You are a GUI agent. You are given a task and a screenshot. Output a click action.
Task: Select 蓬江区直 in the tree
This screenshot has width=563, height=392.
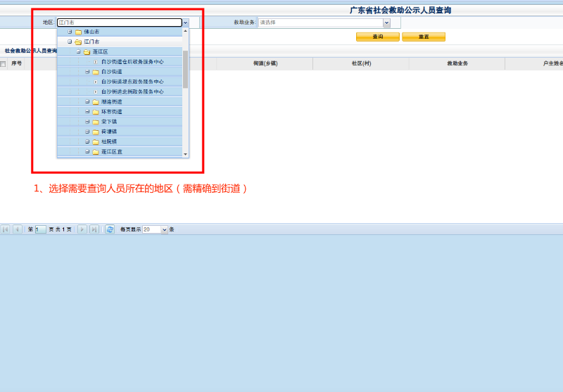(112, 152)
